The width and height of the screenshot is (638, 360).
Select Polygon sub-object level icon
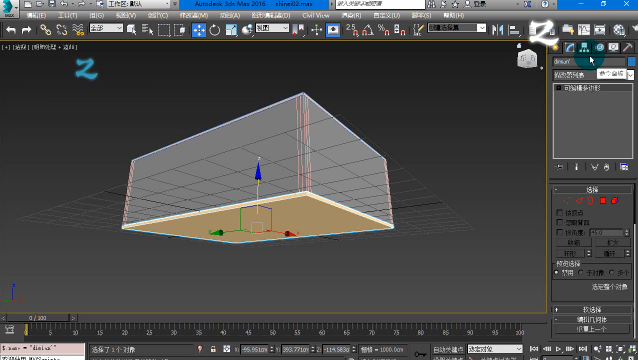click(603, 201)
